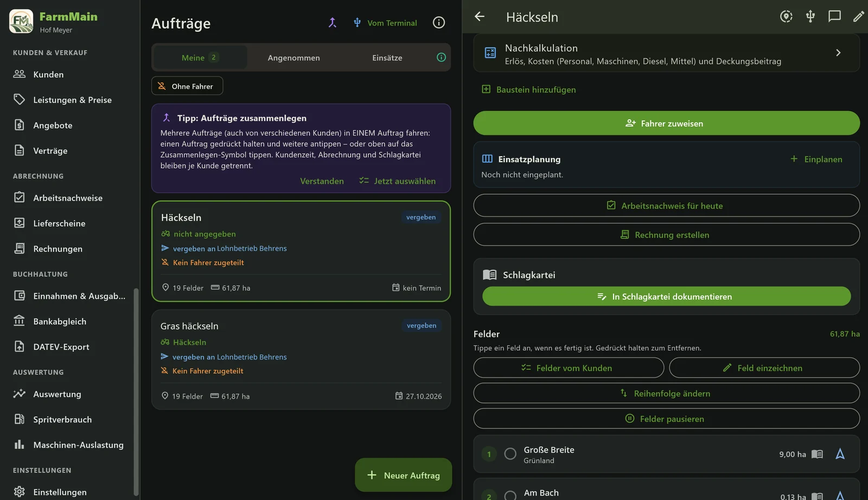This screenshot has width=868, height=500.
Task: Open the comment chat icon in Häckseln toolbar
Action: coord(834,16)
